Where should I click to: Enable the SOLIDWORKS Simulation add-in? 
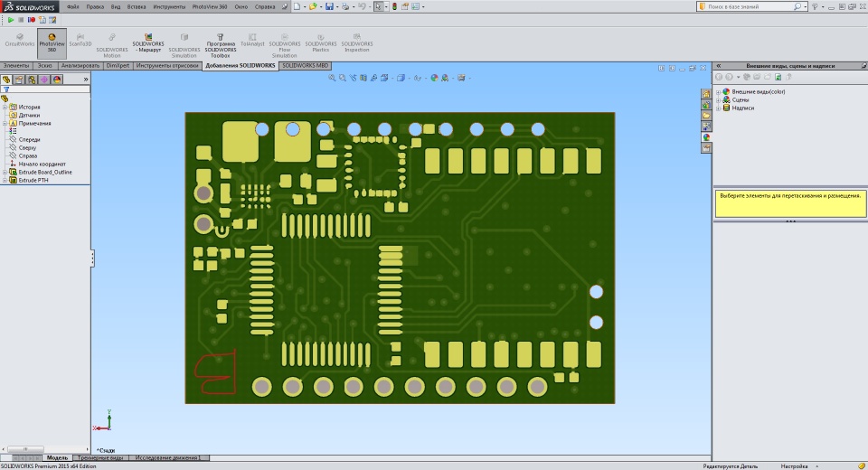coord(184,44)
